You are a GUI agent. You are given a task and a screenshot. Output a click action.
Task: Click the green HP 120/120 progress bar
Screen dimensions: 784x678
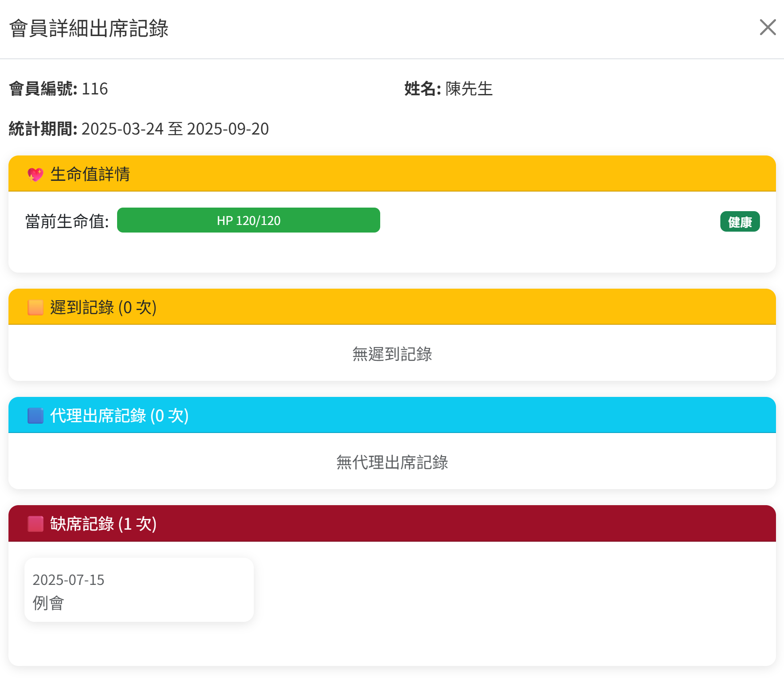(248, 221)
